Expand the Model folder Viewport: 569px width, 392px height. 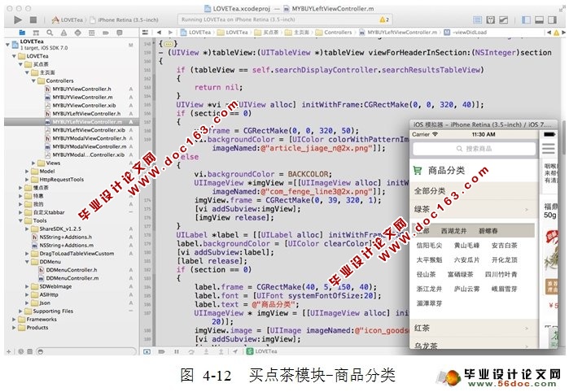click(x=27, y=171)
